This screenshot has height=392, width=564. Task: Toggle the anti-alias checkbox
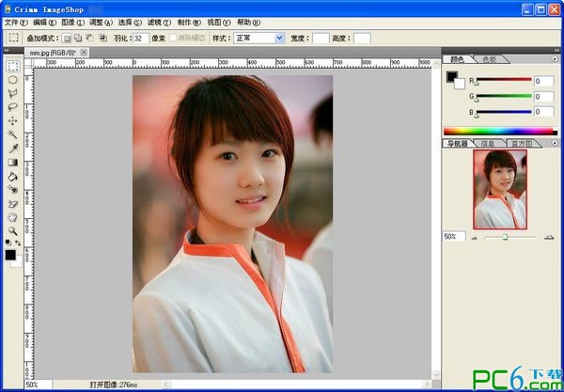click(173, 39)
